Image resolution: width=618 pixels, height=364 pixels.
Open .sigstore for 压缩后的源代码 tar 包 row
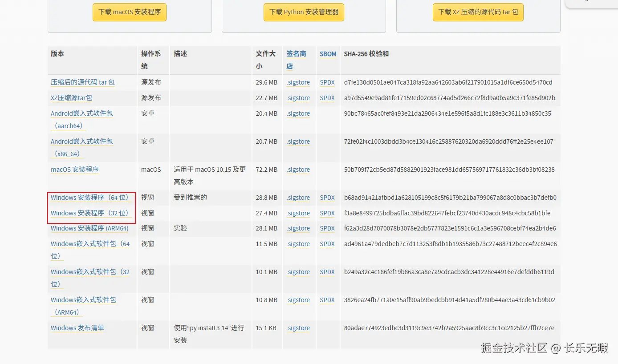pos(298,82)
